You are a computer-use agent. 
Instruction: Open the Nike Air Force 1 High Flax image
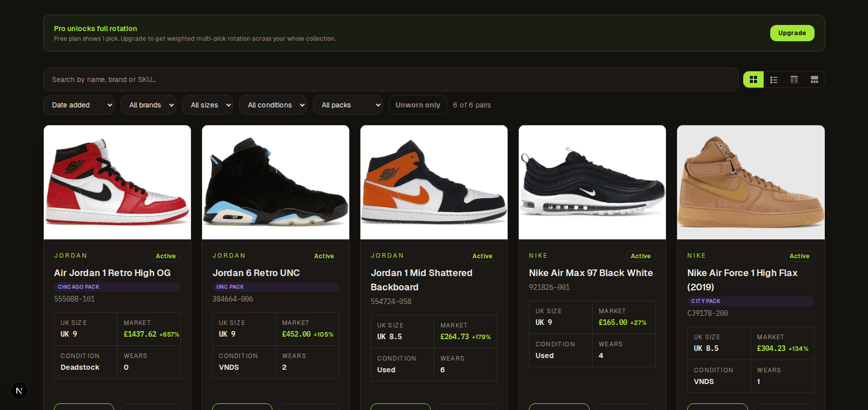(751, 182)
